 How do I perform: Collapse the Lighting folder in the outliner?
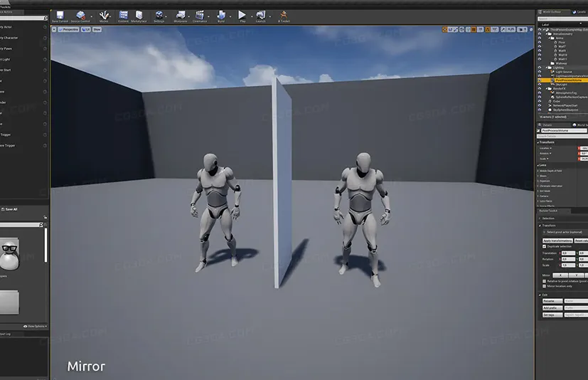(x=547, y=68)
